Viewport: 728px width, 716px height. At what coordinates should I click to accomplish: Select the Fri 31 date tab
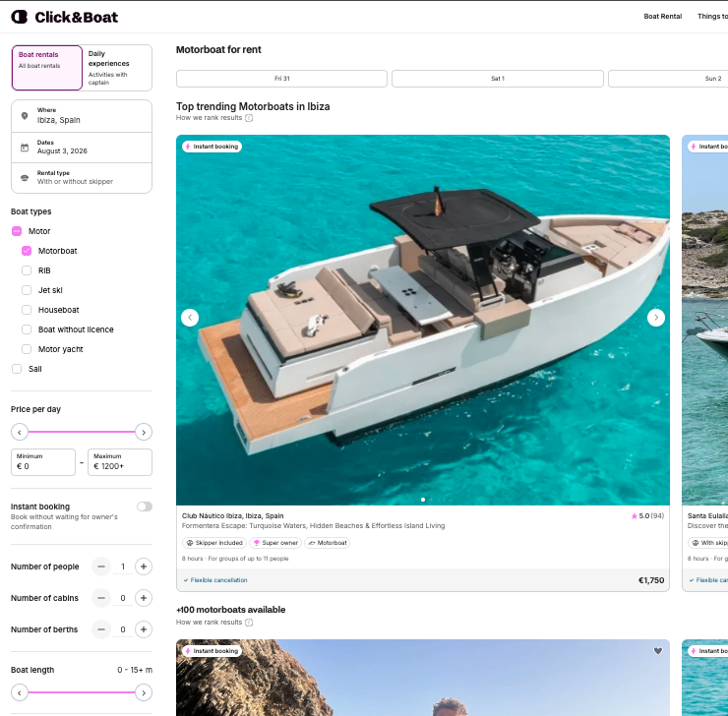281,79
